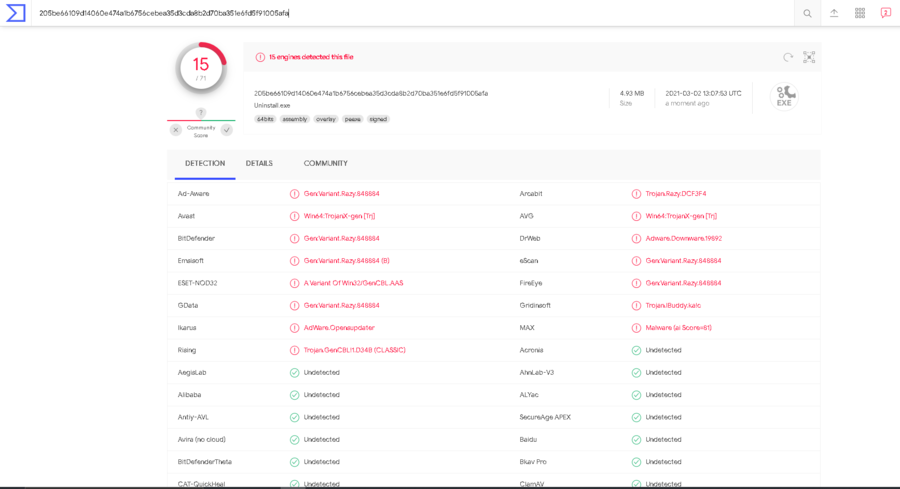
Task: Click the ESET-NOD32 detection alert icon
Action: pos(294,284)
